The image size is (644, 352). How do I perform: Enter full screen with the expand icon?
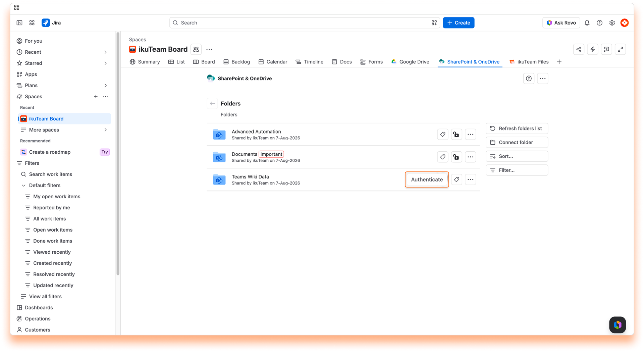[621, 49]
